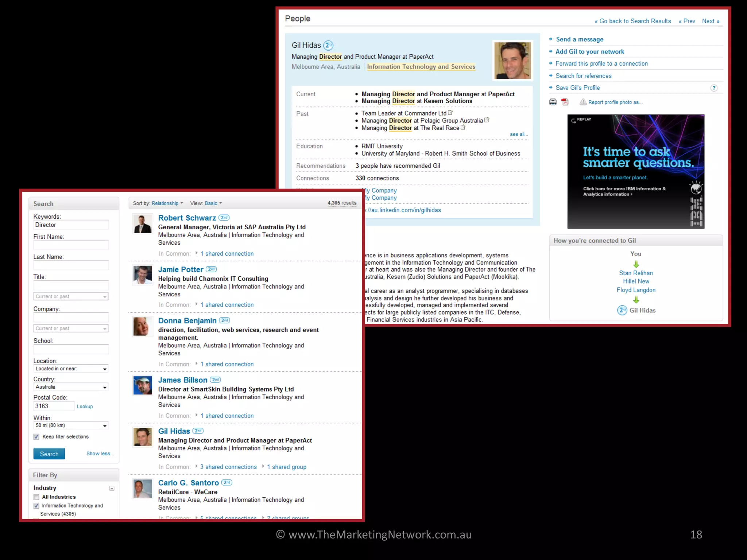Uncheck Information Technology and Services filter

36,506
